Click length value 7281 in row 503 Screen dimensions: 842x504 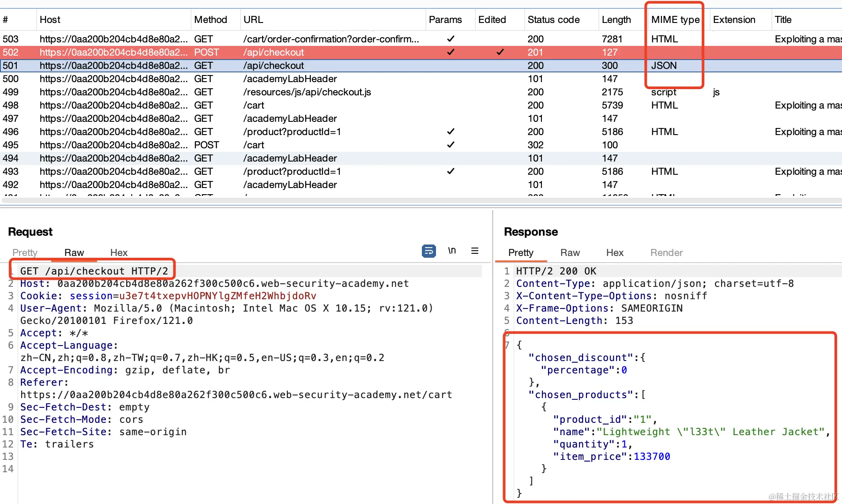coord(612,39)
